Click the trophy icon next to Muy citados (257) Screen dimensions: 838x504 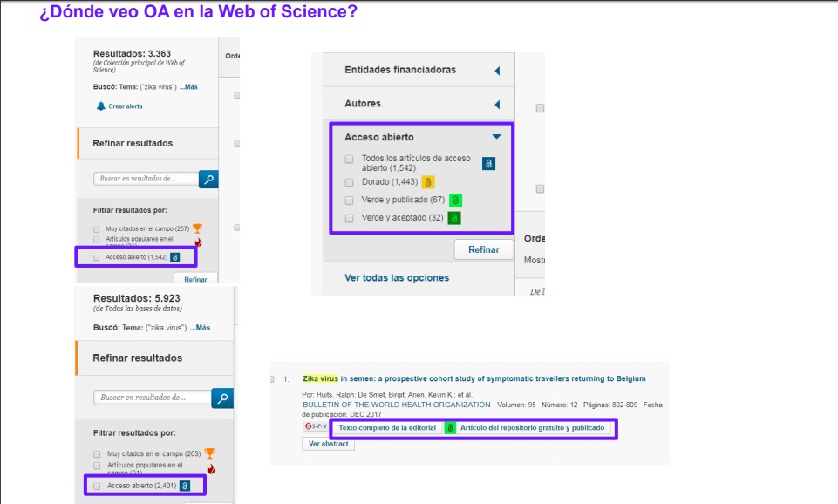[197, 228]
